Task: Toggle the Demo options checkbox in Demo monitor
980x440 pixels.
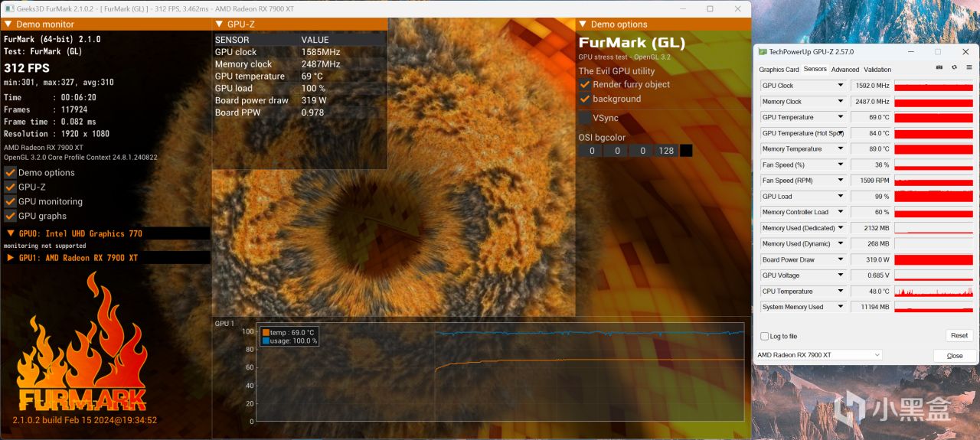Action: click(10, 172)
